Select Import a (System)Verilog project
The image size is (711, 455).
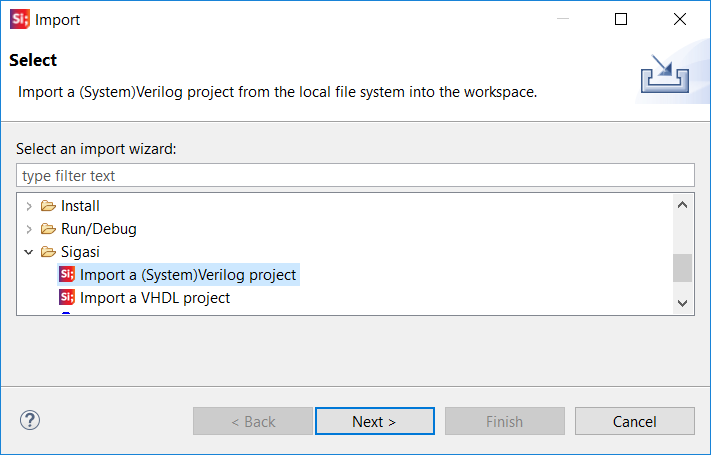pos(188,274)
